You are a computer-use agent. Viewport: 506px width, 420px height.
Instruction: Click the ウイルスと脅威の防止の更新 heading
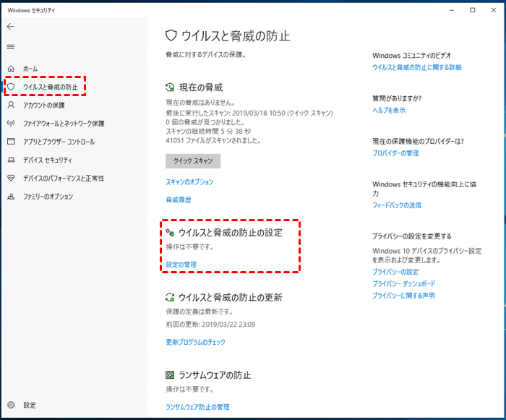231,298
